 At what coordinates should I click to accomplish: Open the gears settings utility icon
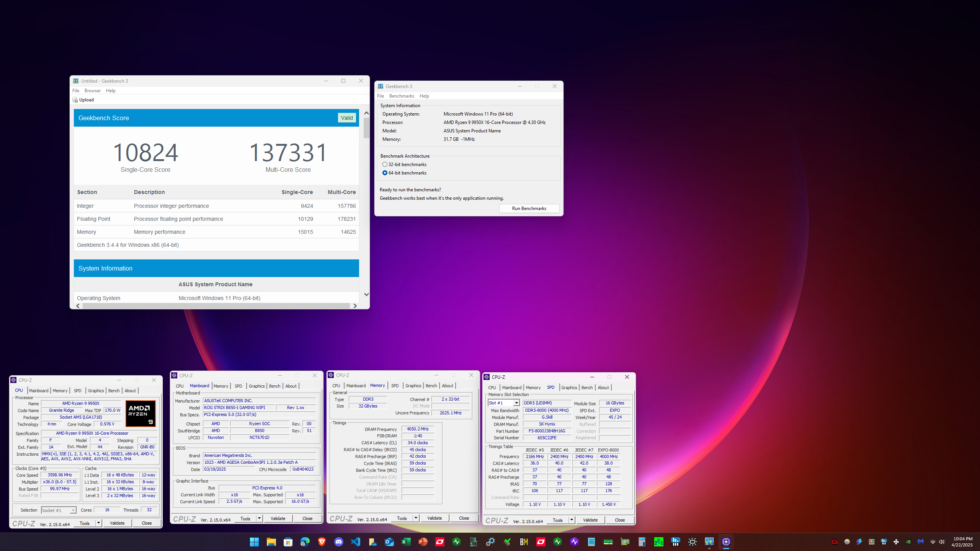tap(490, 542)
